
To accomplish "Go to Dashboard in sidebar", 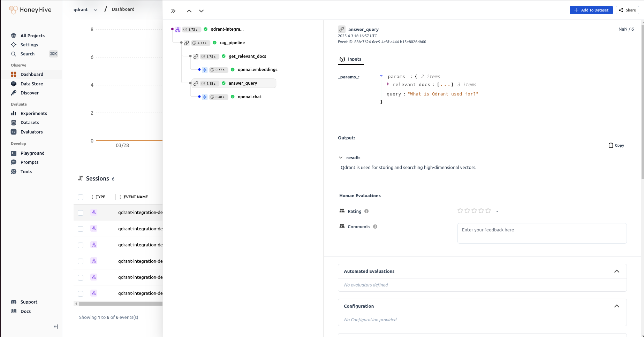I will click(32, 74).
